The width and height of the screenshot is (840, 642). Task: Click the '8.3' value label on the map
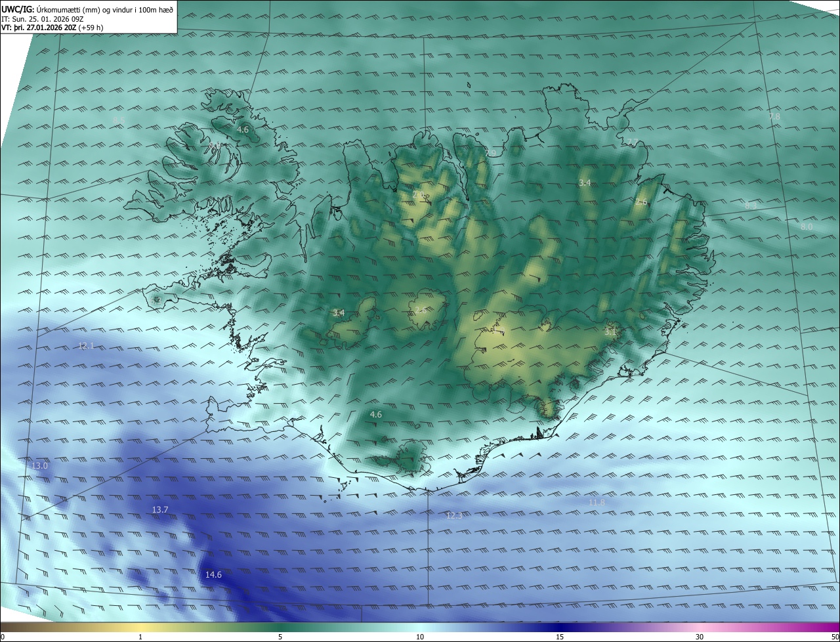point(751,205)
